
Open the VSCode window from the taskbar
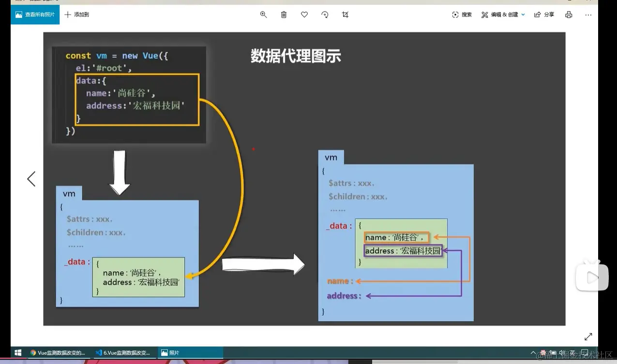coord(122,352)
